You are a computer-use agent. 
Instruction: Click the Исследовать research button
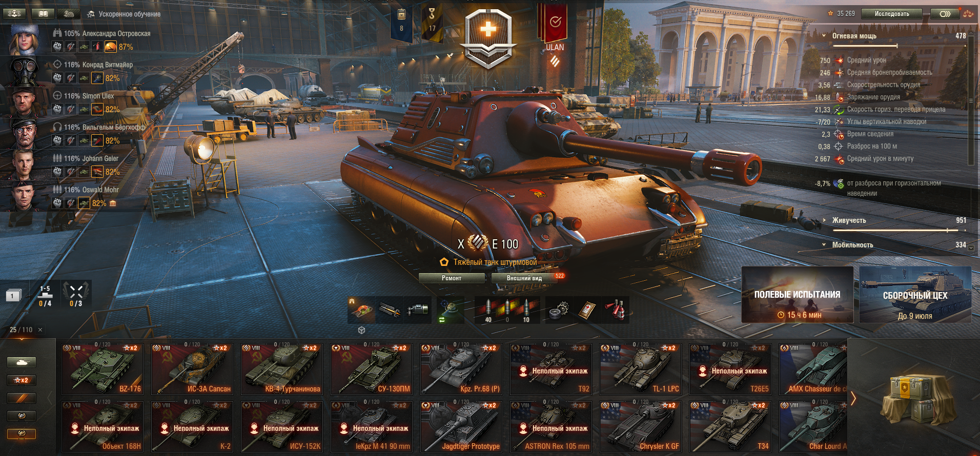coord(892,14)
